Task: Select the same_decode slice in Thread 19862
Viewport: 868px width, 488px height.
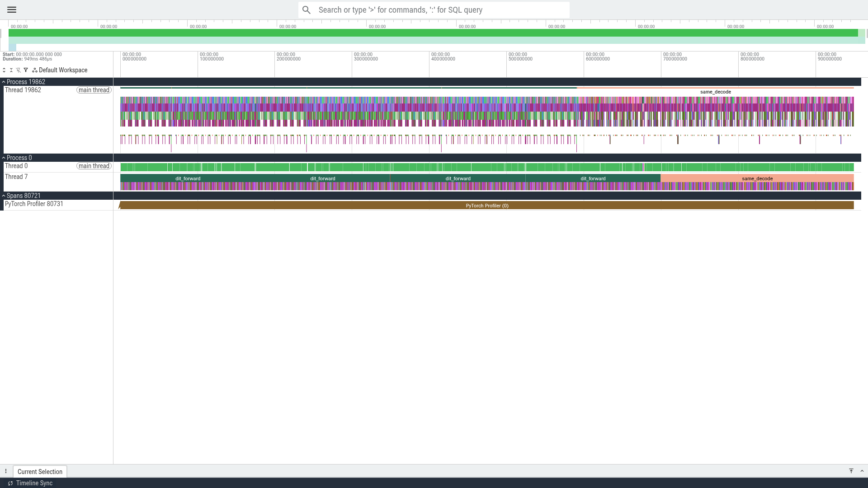Action: click(716, 92)
